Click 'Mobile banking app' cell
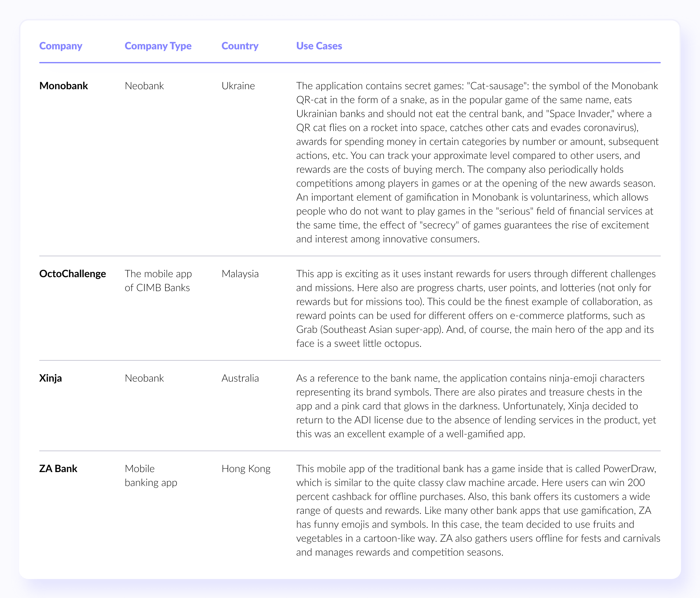The height and width of the screenshot is (598, 700). pyautogui.click(x=151, y=476)
